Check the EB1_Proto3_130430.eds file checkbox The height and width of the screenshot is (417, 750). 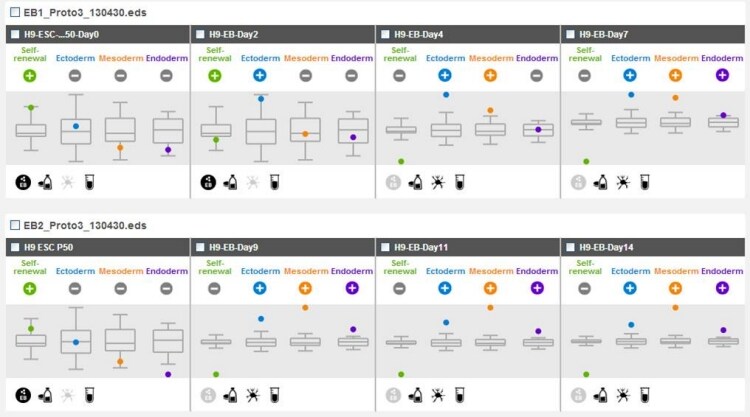pyautogui.click(x=15, y=10)
